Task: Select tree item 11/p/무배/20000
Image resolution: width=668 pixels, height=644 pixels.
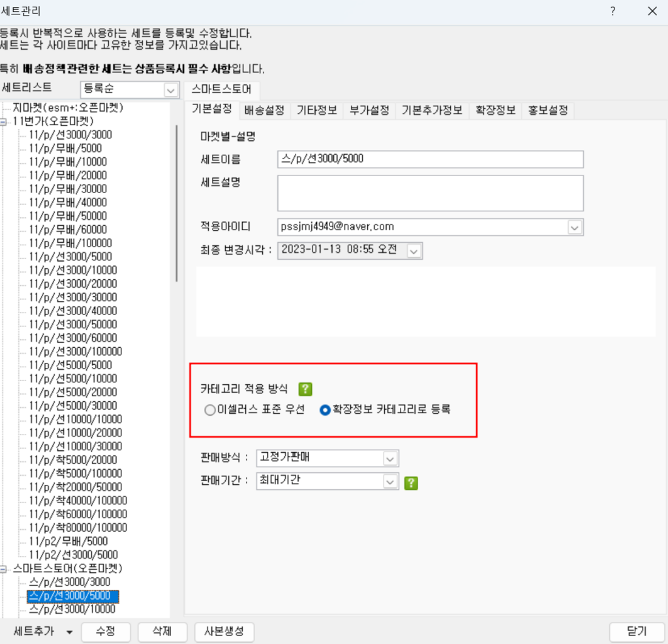Action: (68, 176)
